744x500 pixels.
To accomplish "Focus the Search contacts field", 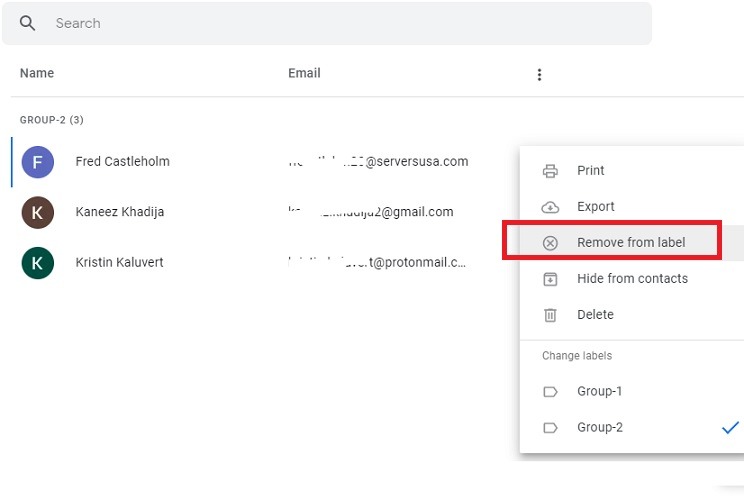I will click(x=327, y=23).
